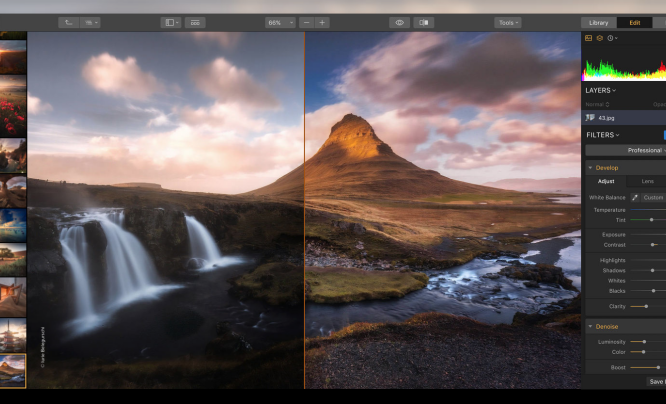Click the Blacks slider handle

(x=653, y=291)
